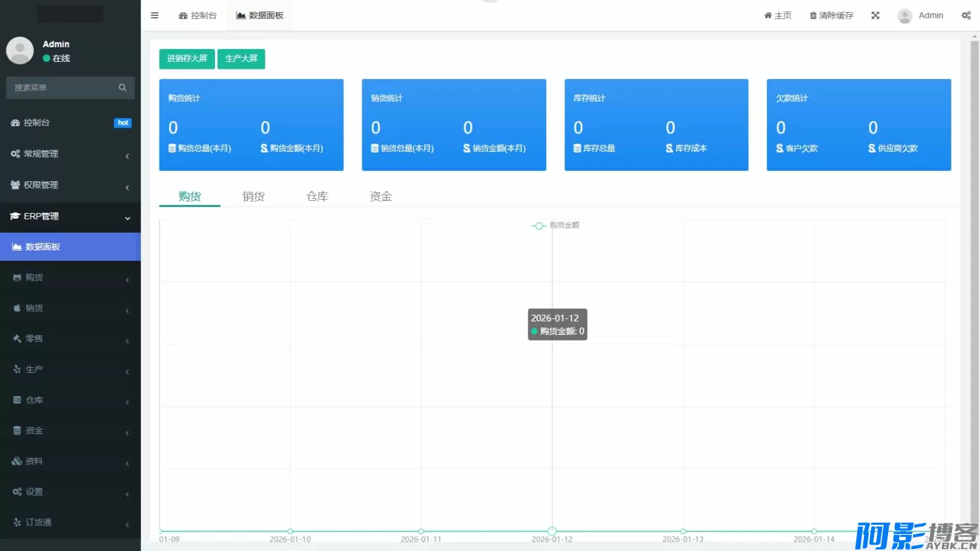Open the 进销存大屏 button

(187, 59)
